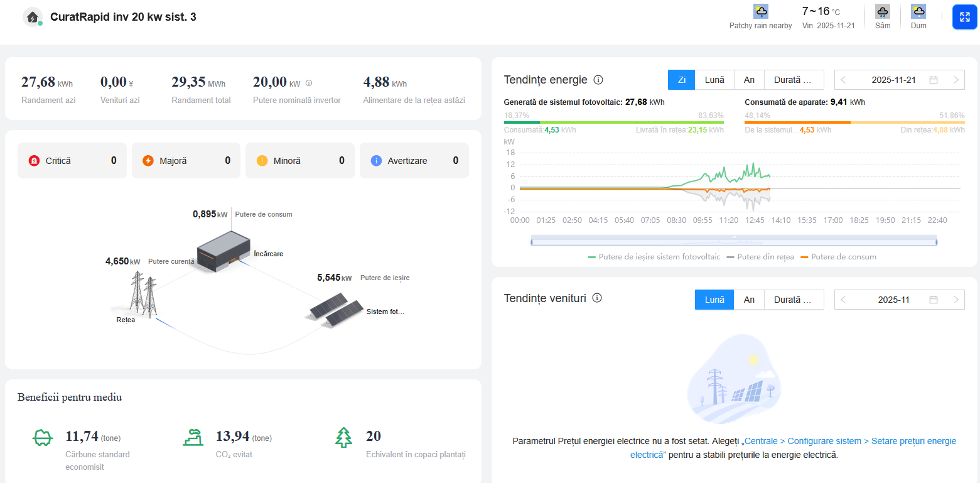This screenshot has height=483, width=980.
Task: Click the info icon beside Putere nominală invertor
Action: 308,83
